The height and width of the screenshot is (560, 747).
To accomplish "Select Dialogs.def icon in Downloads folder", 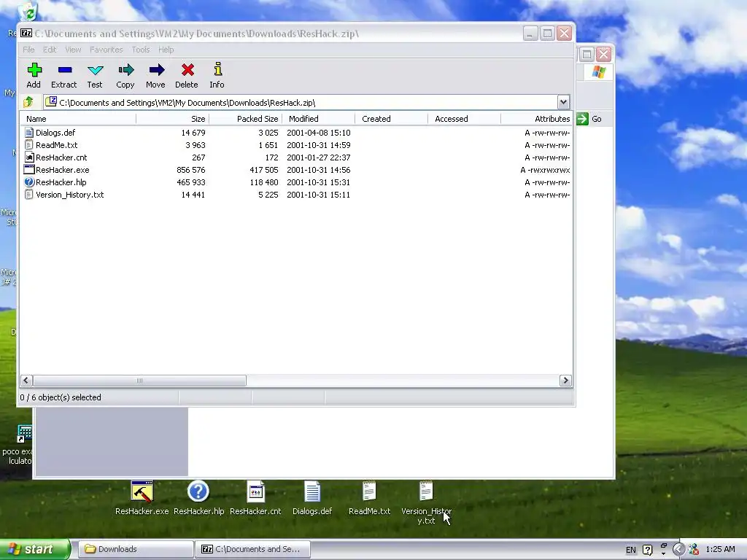I will (312, 491).
